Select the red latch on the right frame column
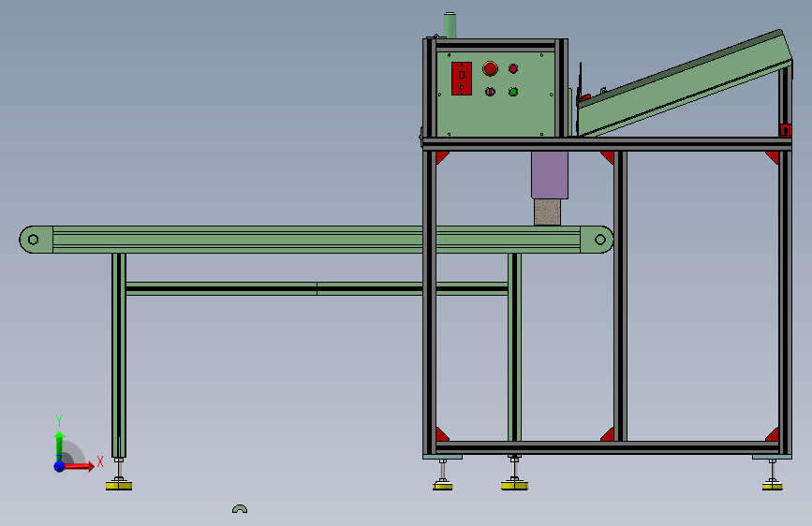Screen dimensions: 812x526 coord(786,130)
